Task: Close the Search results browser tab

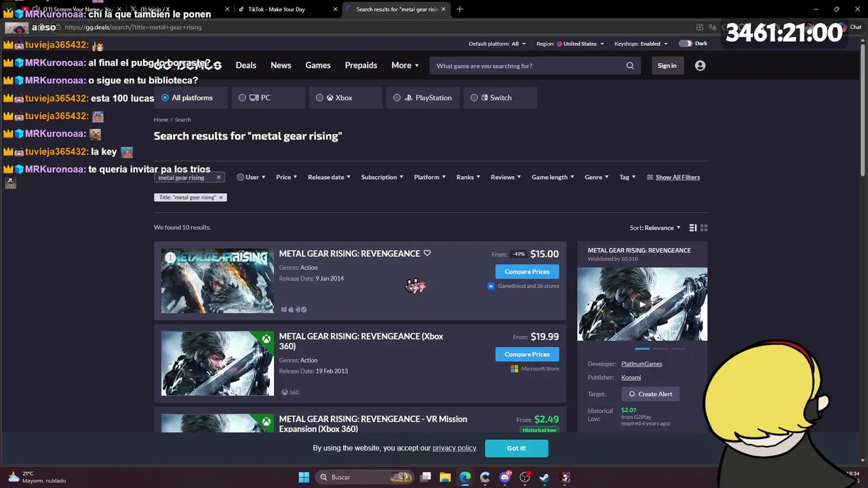Action: pos(443,9)
